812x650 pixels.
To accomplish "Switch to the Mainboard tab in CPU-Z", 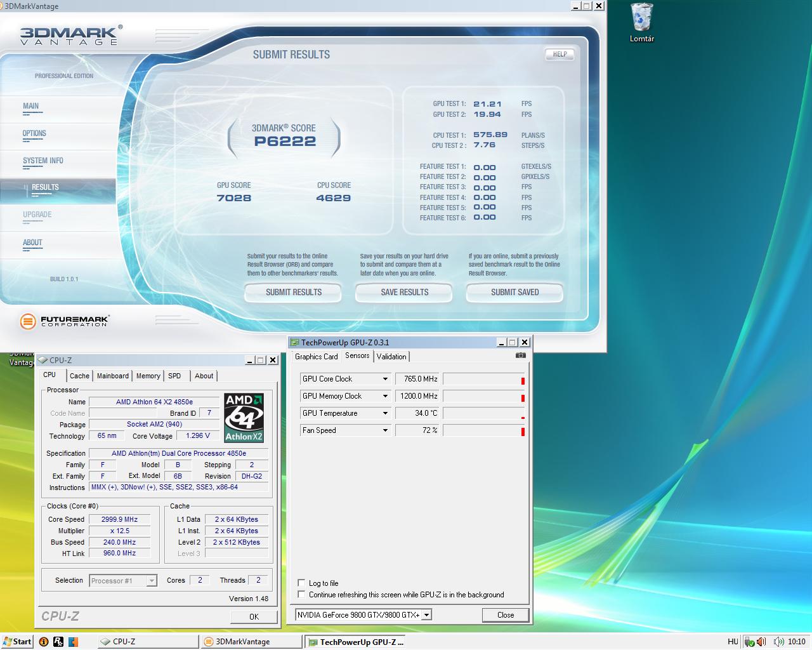I will (113, 376).
